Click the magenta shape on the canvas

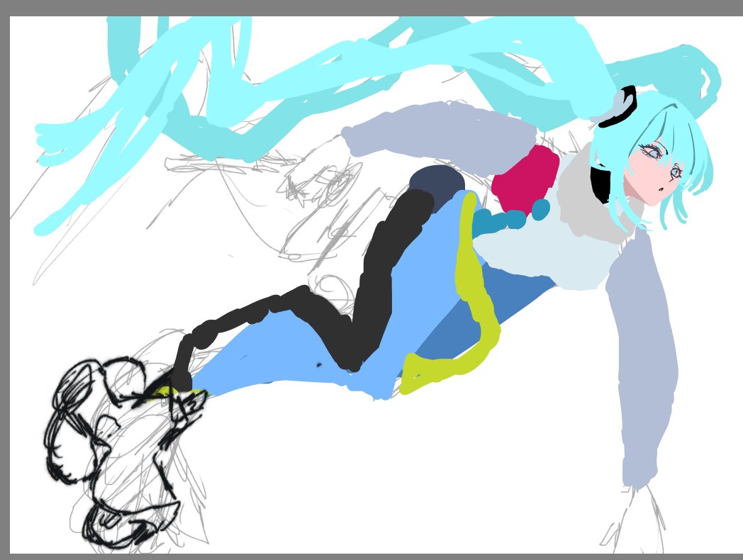tap(525, 180)
